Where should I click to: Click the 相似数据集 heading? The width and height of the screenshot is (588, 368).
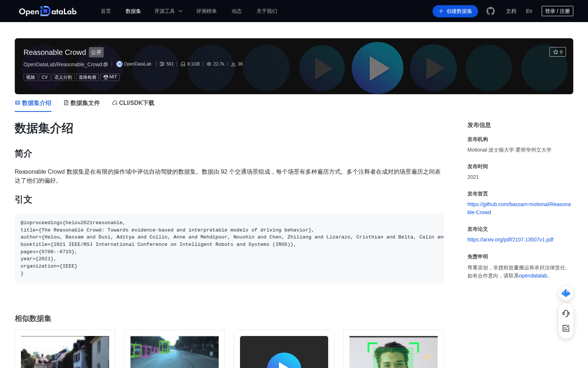pos(33,319)
